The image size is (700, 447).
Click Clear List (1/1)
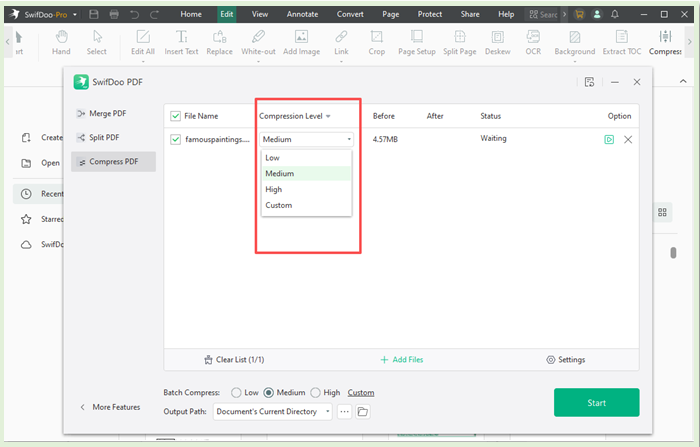coord(234,359)
